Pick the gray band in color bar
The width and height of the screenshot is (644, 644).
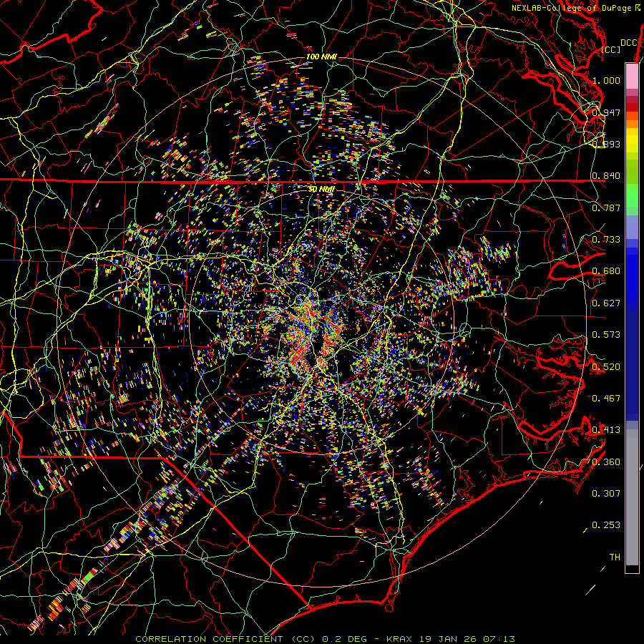(632, 497)
